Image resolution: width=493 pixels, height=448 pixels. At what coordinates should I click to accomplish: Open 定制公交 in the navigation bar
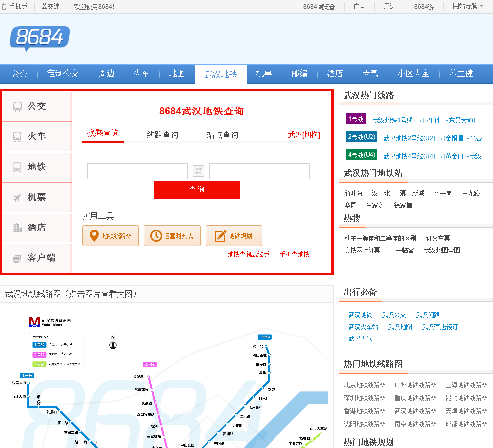tap(63, 74)
